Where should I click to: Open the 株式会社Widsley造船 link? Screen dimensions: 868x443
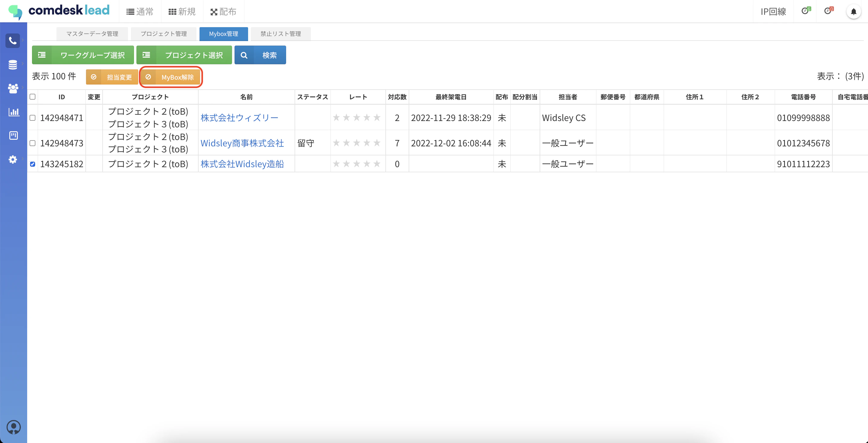coord(242,164)
